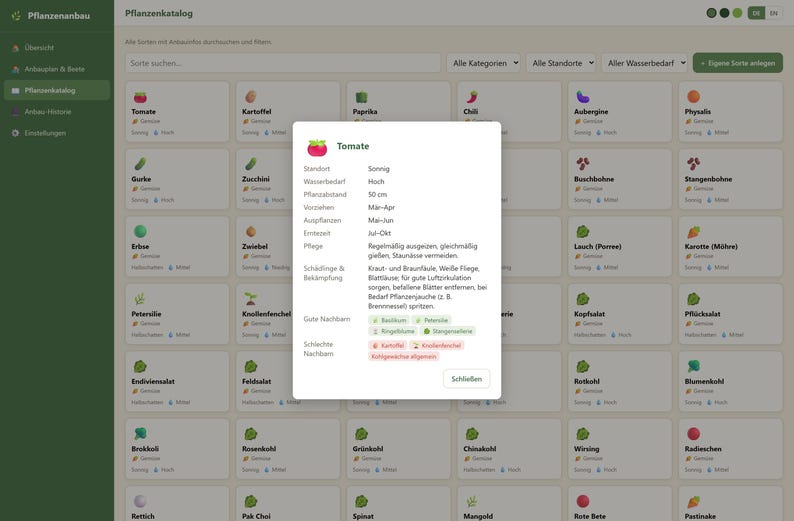Click Eigene Sorte anlegen button

(738, 63)
